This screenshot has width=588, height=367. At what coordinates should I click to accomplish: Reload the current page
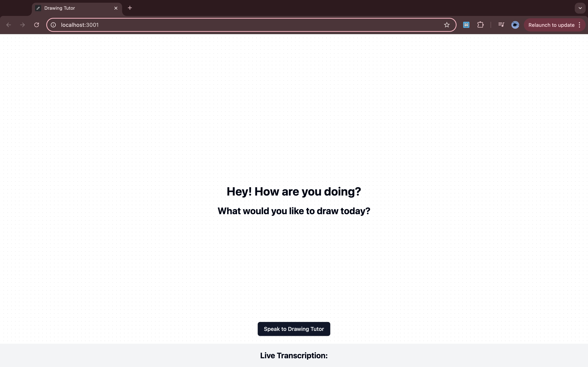point(36,25)
